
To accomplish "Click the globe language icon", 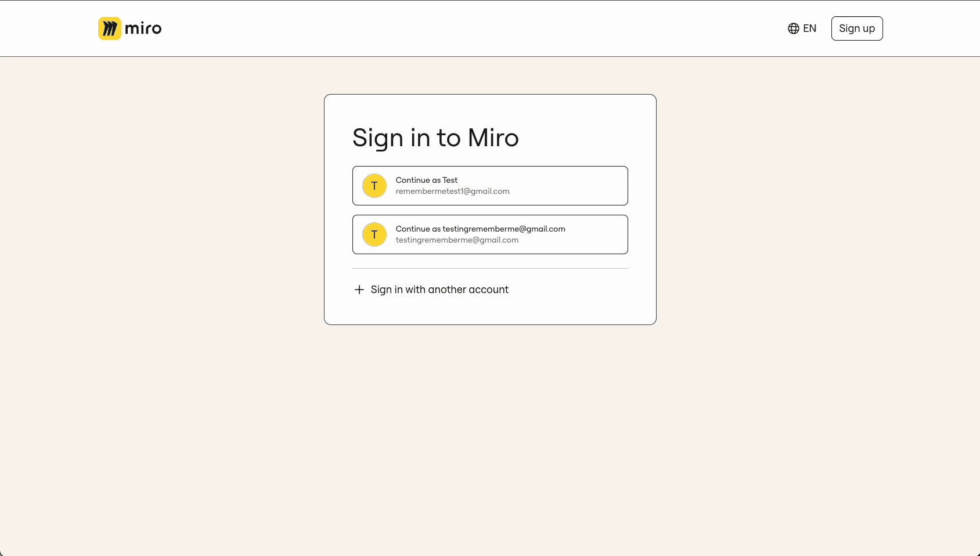I will (793, 28).
